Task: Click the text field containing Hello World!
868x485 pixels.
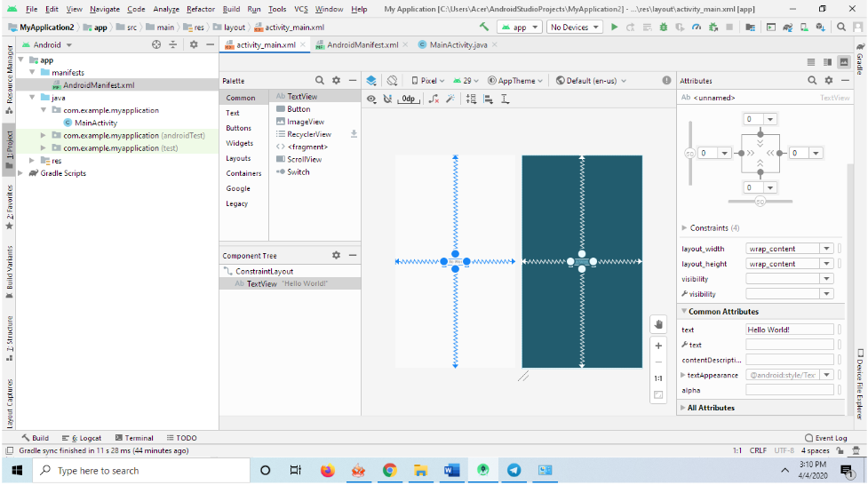Action: [x=789, y=330]
